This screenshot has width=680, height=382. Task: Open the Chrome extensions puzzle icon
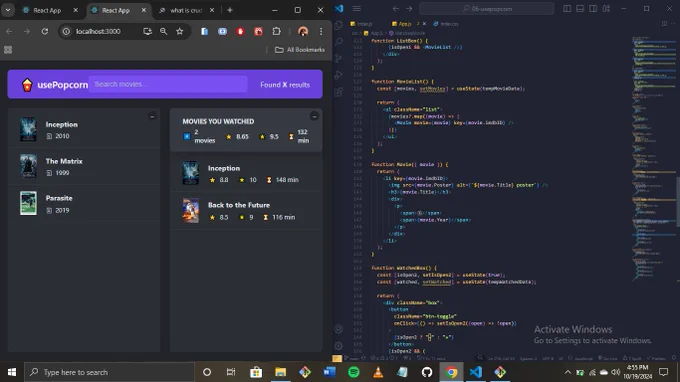pos(276,31)
